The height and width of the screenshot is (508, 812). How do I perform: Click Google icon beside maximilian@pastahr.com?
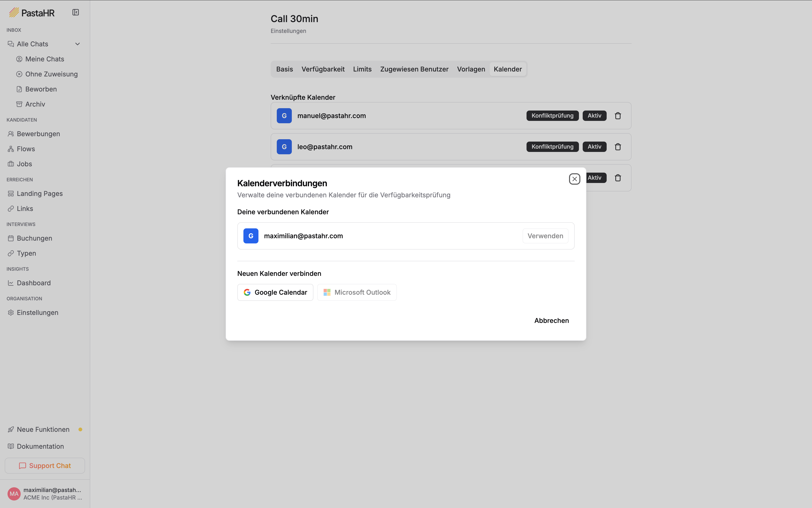click(x=251, y=236)
